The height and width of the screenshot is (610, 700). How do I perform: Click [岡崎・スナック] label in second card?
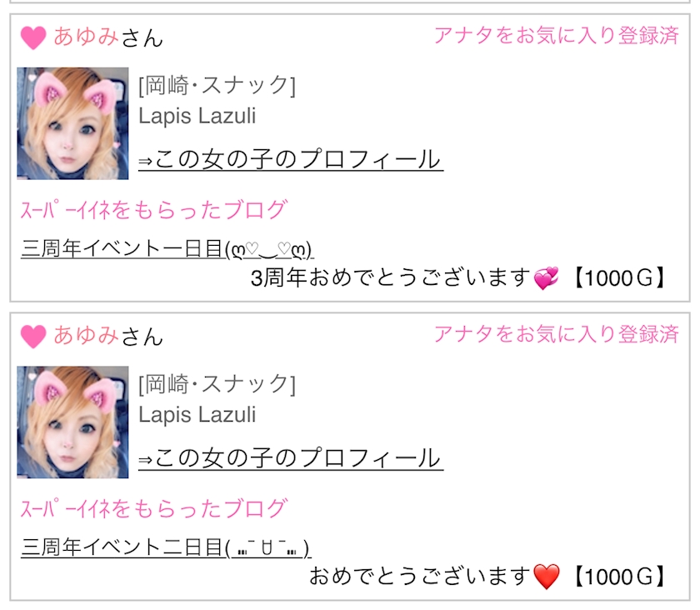217,384
